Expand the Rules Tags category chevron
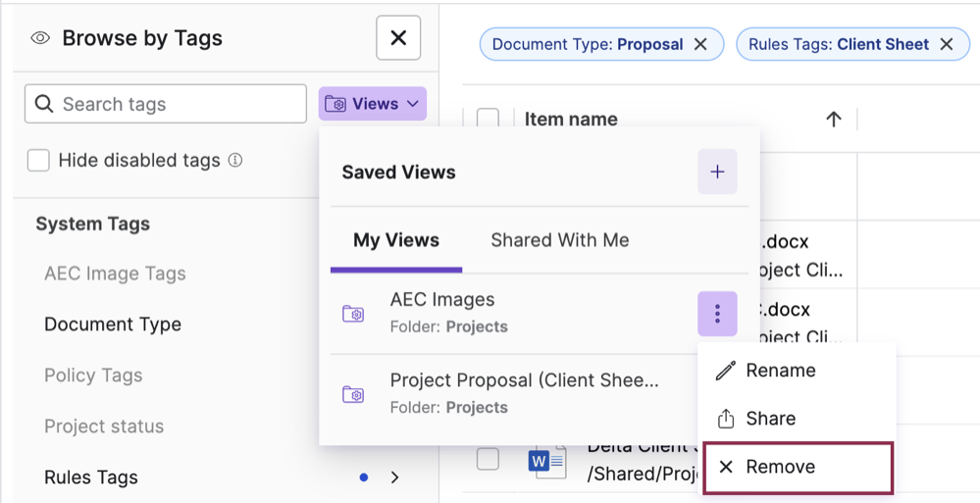The image size is (980, 503). [x=395, y=478]
